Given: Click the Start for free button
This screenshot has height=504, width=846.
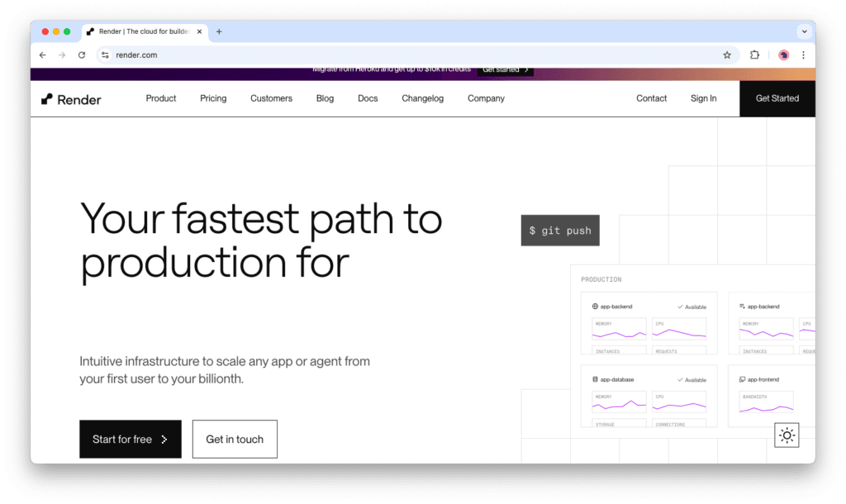Looking at the screenshot, I should pos(131,440).
